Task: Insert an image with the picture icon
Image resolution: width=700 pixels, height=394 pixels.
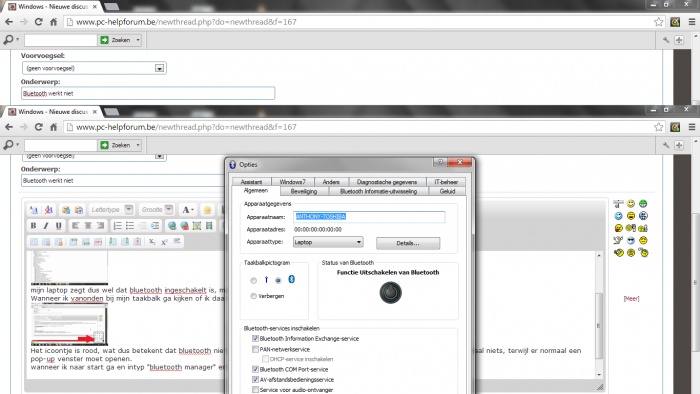Action: (197, 226)
